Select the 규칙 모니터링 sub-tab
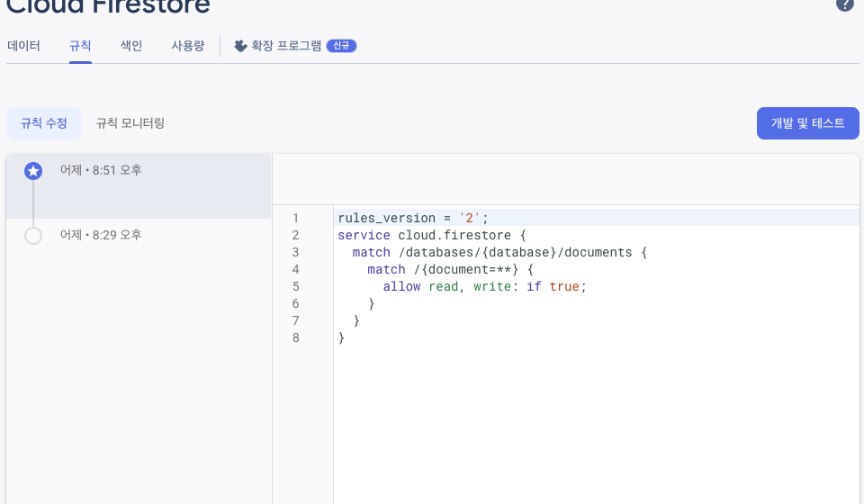The width and height of the screenshot is (864, 504). coord(130,123)
